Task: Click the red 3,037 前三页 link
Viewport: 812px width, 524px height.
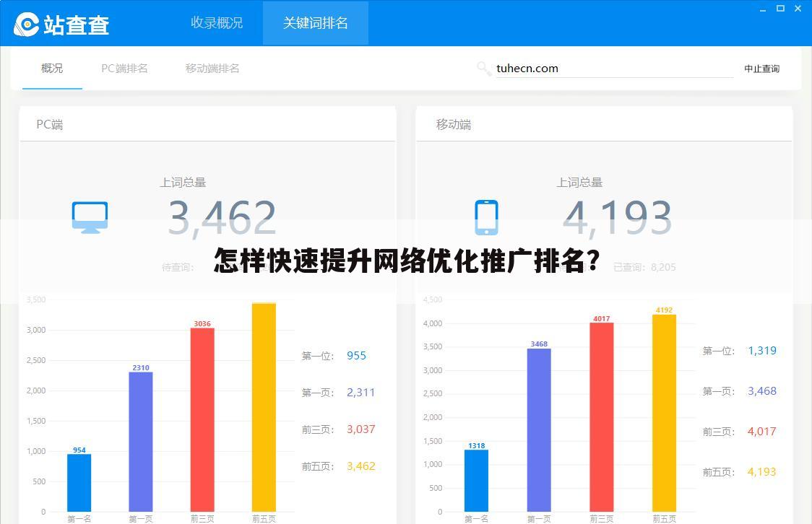Action: pos(361,429)
